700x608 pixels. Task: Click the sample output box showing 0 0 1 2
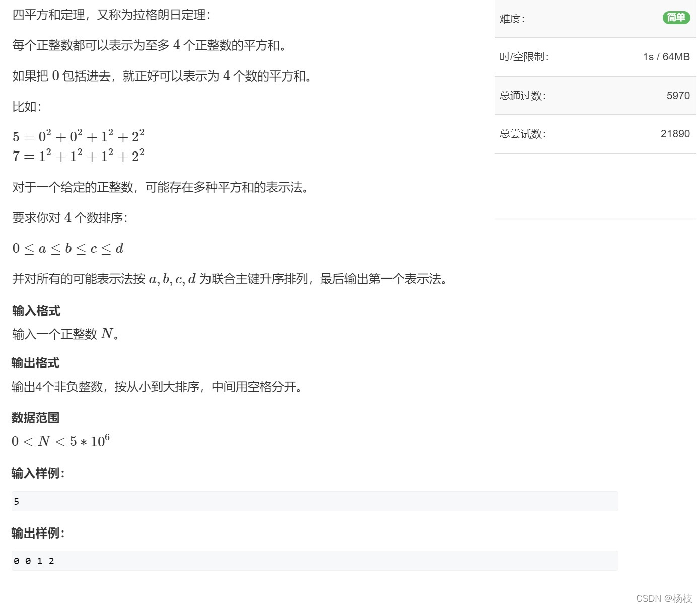coord(315,561)
